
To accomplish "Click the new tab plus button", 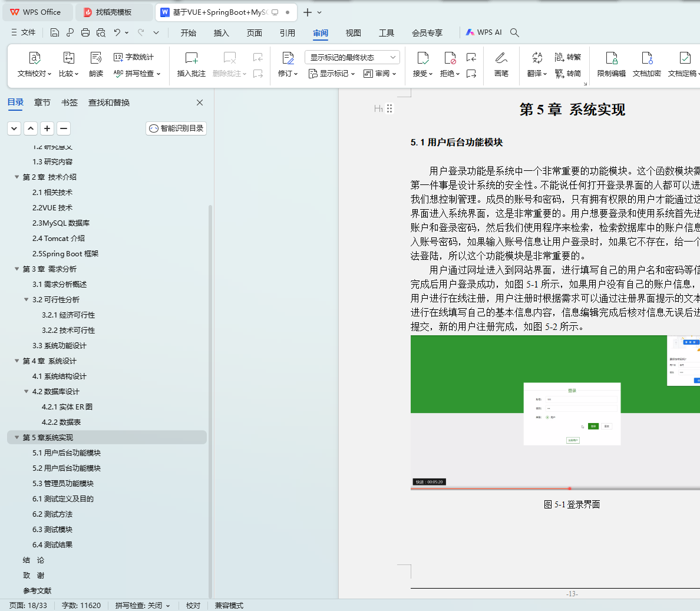I will tap(307, 12).
